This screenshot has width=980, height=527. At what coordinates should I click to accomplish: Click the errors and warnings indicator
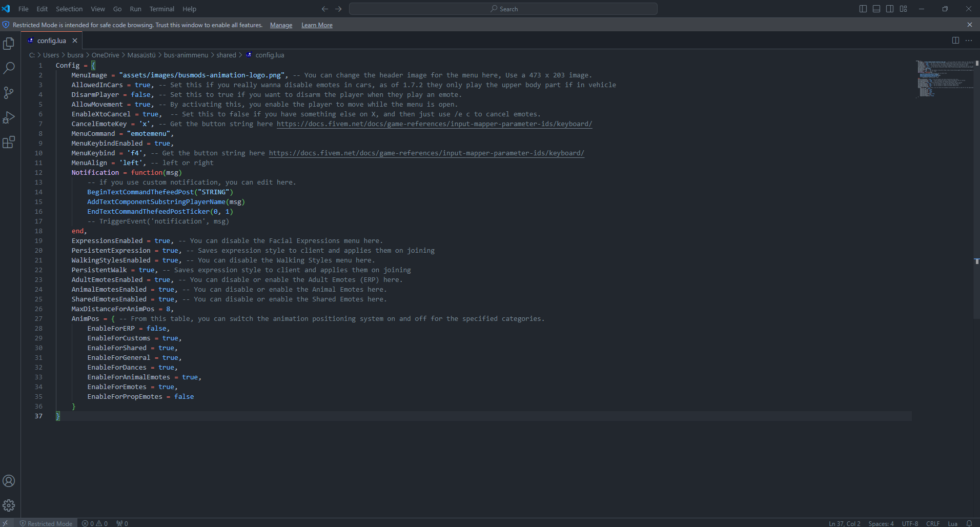coord(95,523)
